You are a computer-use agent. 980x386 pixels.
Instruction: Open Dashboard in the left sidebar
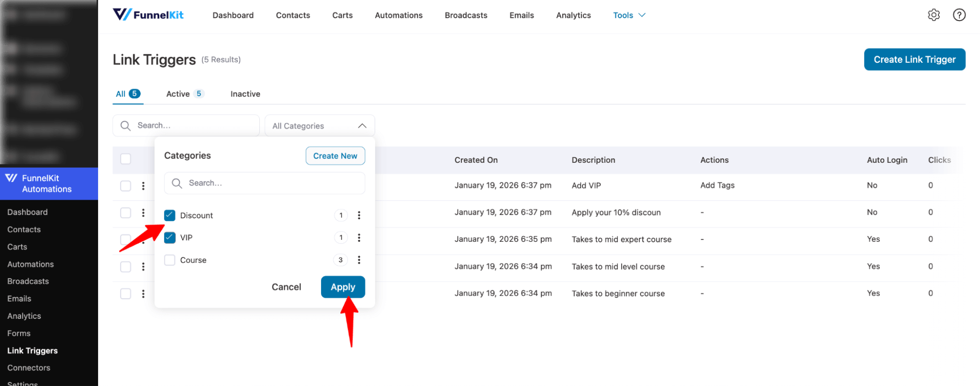coord(27,212)
